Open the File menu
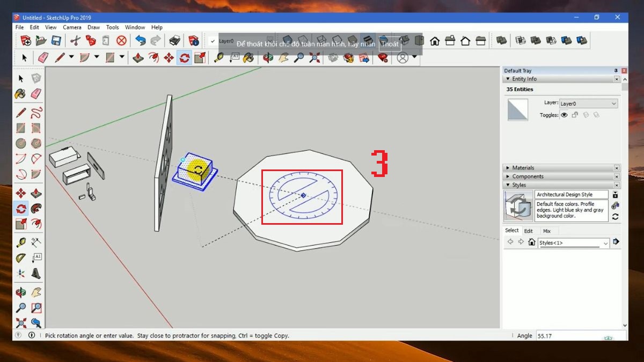This screenshot has width=644, height=362. (19, 27)
